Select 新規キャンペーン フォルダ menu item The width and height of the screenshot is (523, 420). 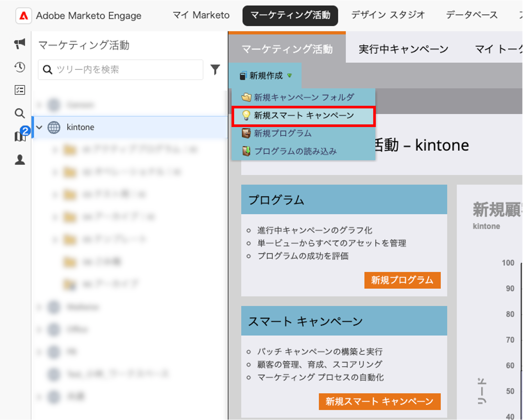[x=304, y=97]
